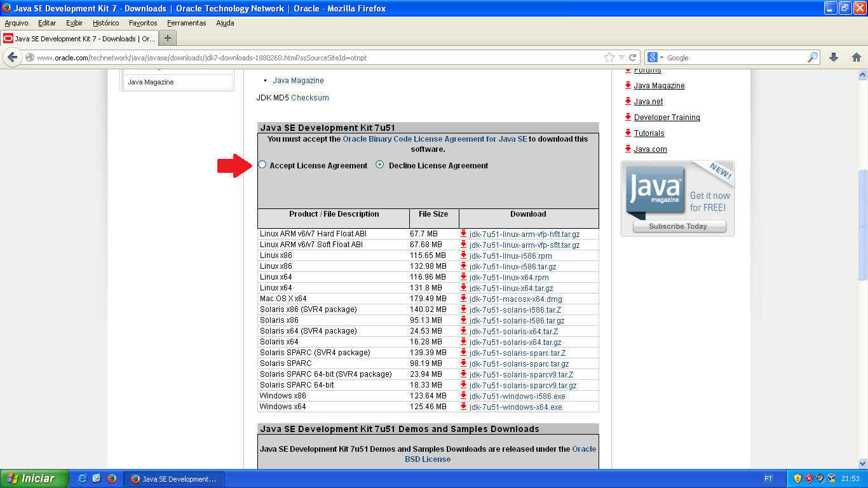Viewport: 868px width, 488px height.
Task: Open the Iniciar start menu
Action: (34, 478)
